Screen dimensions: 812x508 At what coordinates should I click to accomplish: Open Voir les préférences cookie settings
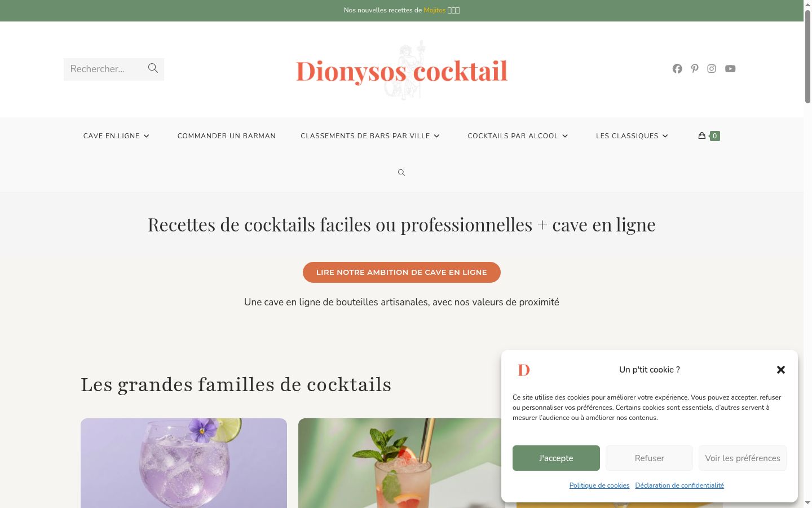pos(743,458)
